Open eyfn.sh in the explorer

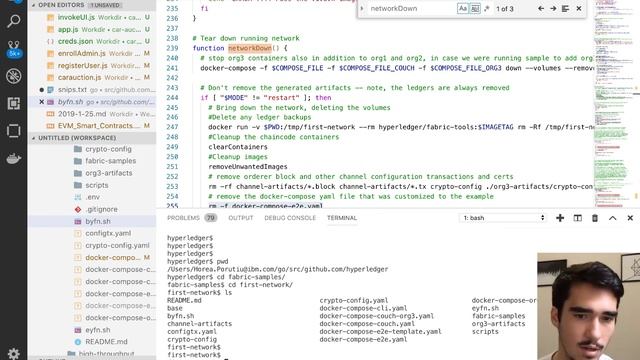92,330
